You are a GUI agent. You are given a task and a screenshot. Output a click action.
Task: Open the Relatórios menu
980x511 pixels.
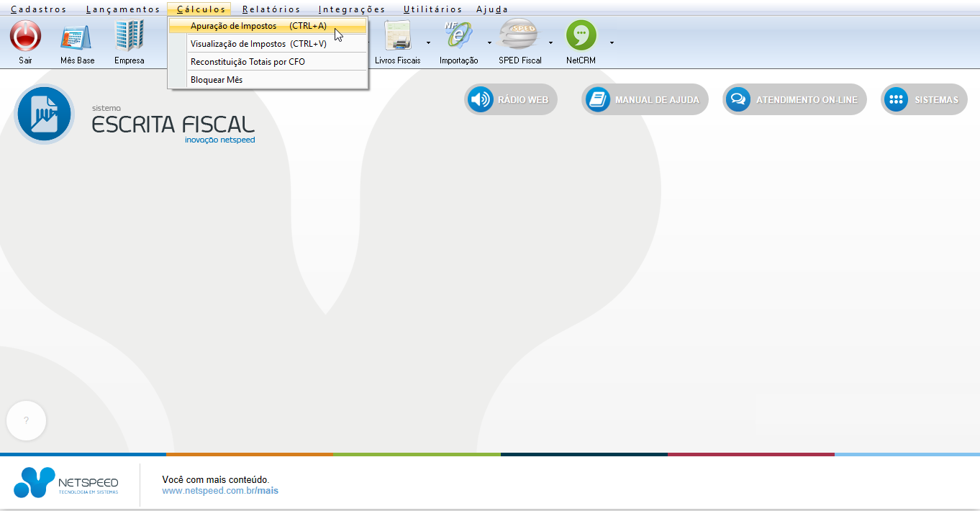coord(271,9)
